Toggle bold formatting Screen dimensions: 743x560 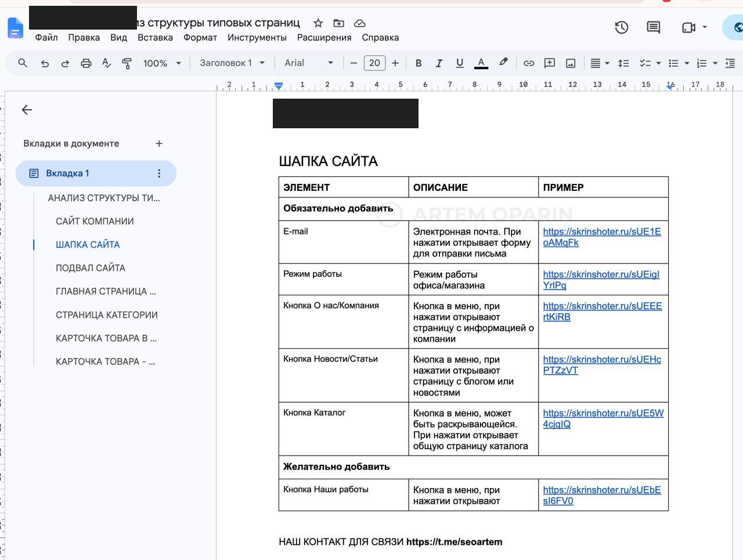pyautogui.click(x=418, y=63)
